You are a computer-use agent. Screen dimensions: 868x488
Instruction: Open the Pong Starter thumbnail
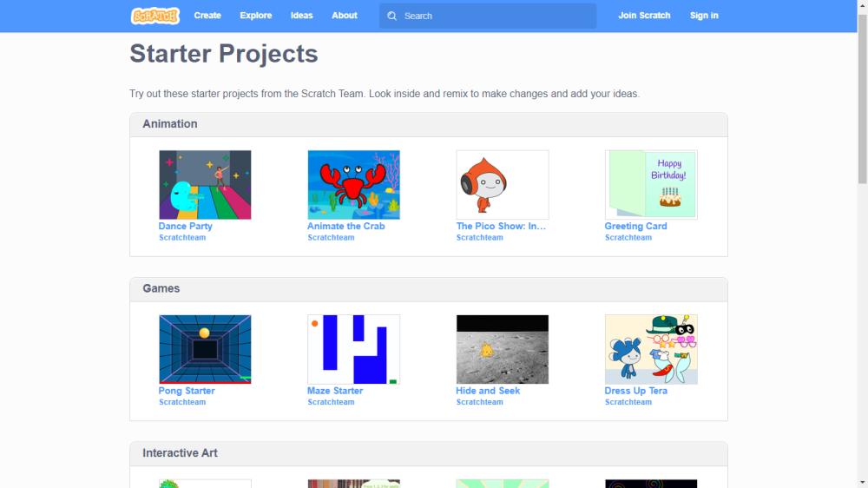point(205,349)
